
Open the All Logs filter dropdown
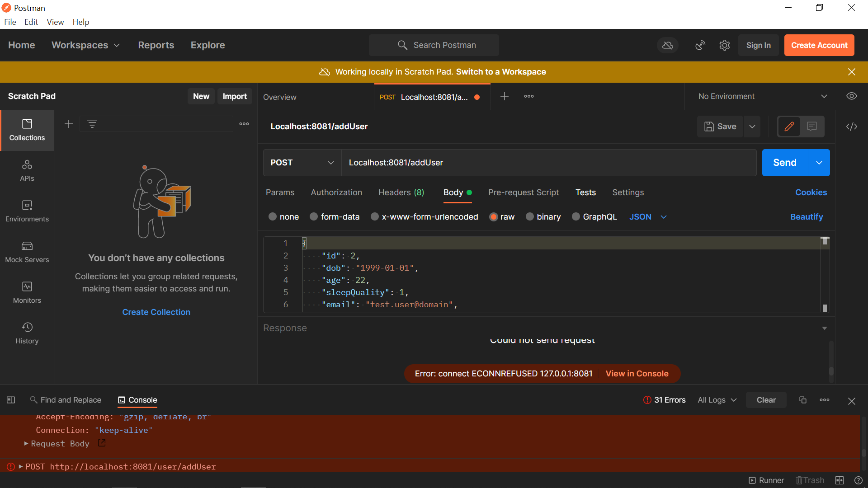click(717, 400)
